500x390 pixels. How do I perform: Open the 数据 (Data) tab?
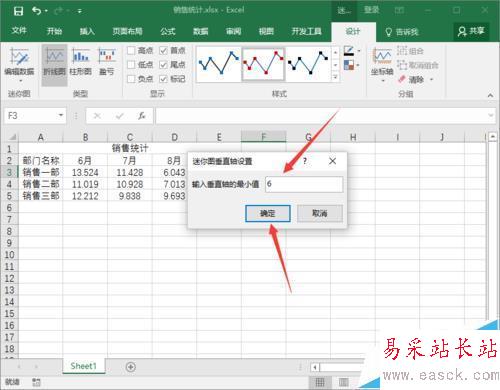pyautogui.click(x=201, y=31)
